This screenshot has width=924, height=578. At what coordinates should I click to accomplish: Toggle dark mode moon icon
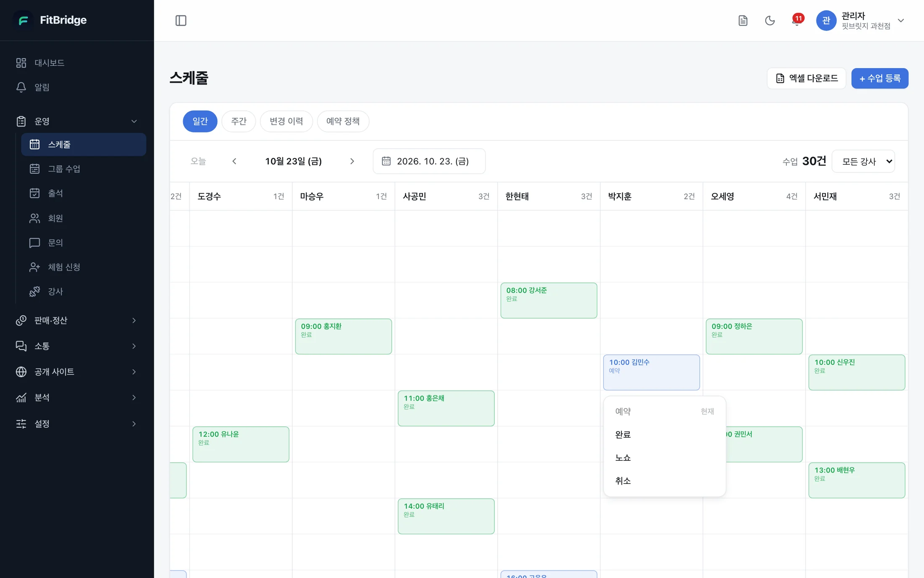[x=769, y=21]
